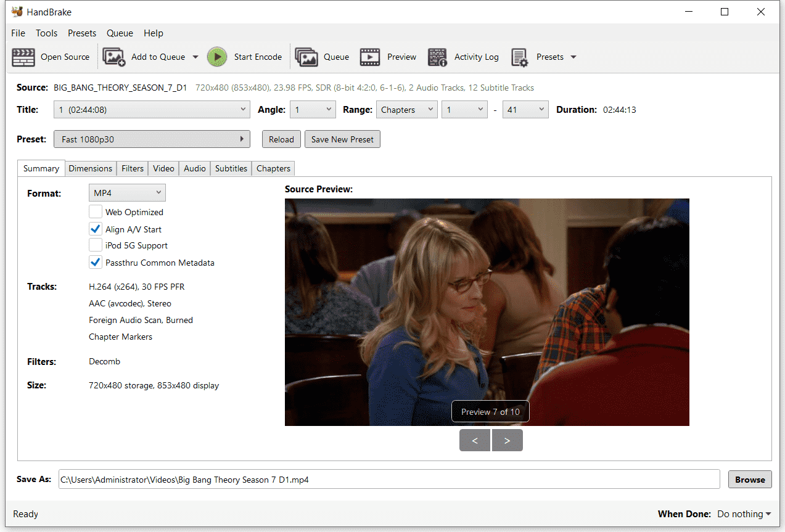Open the Format dropdown
This screenshot has height=532, width=785.
pyautogui.click(x=126, y=192)
